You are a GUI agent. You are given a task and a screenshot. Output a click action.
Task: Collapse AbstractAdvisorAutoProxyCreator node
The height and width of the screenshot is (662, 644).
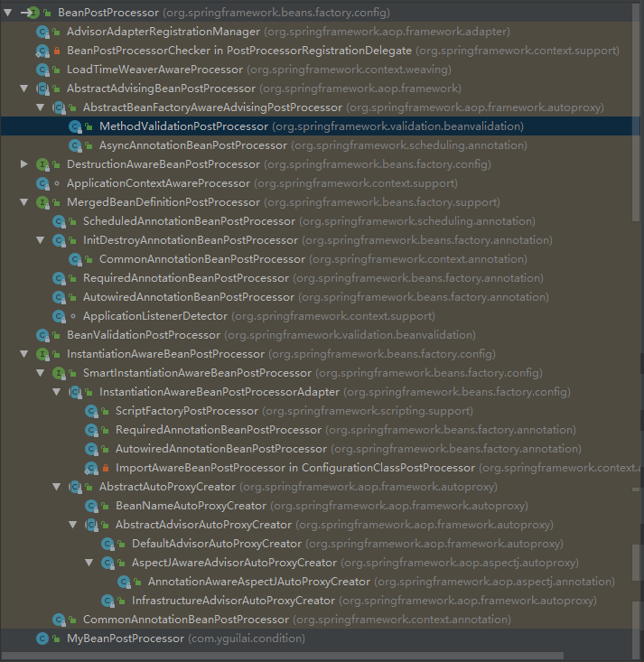point(73,525)
